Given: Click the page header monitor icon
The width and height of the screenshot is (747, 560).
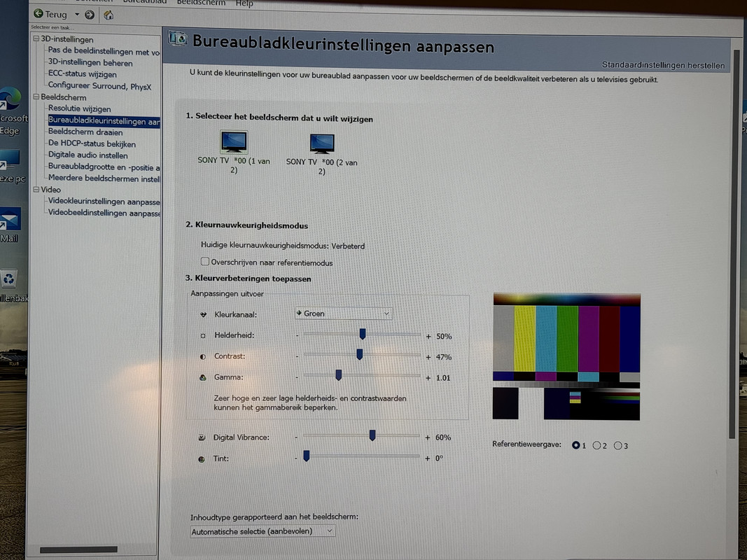Looking at the screenshot, I should tap(178, 38).
